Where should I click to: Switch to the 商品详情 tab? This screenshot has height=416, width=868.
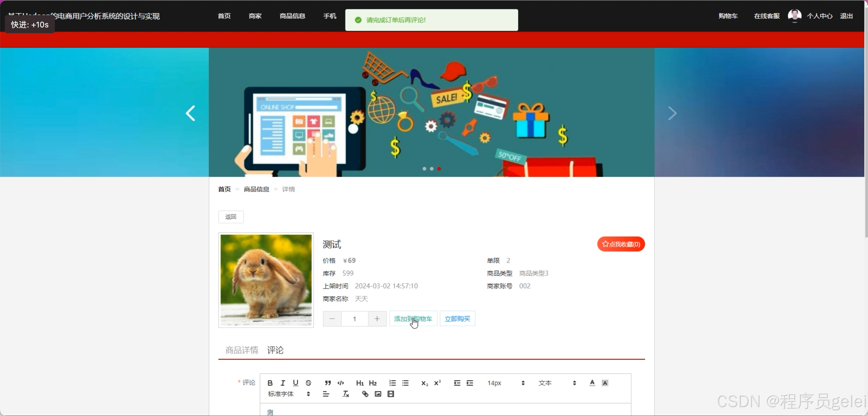click(x=242, y=350)
